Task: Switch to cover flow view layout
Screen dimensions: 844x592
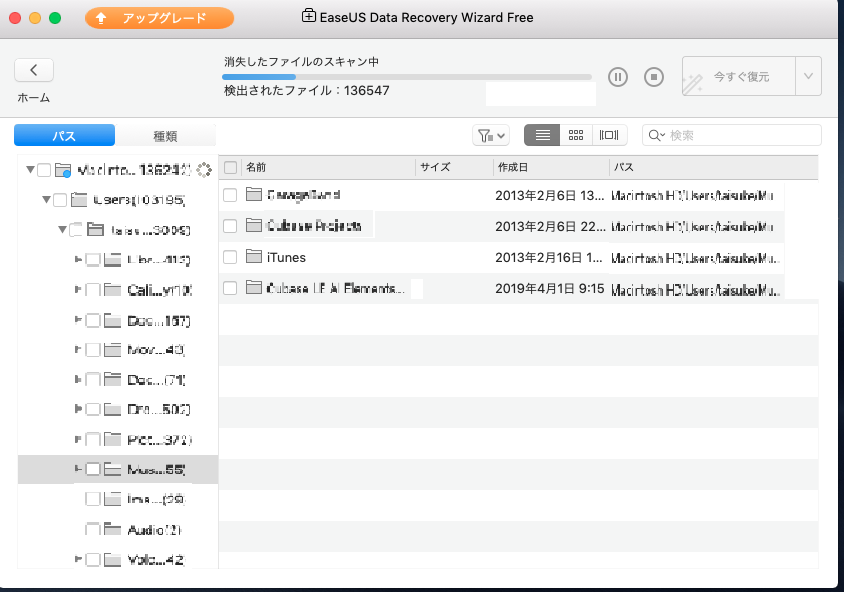Action: tap(609, 135)
